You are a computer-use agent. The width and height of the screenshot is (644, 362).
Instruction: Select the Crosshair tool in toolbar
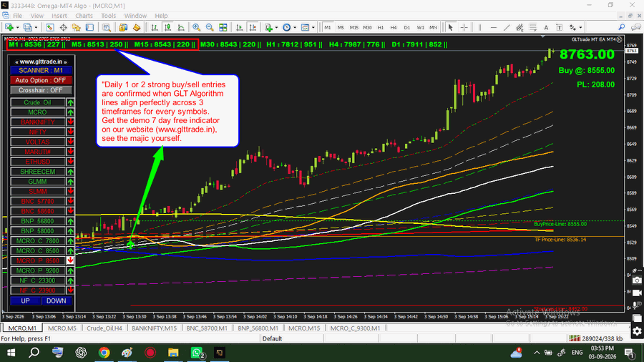(x=464, y=27)
